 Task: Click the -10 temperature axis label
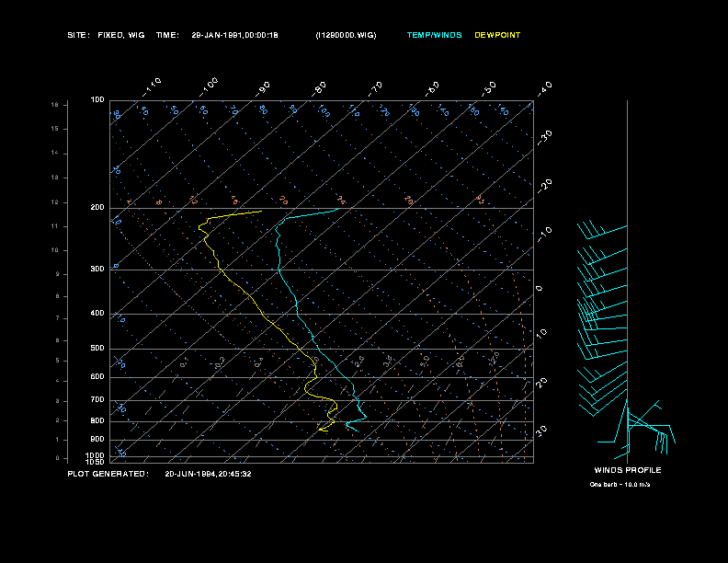pos(544,235)
